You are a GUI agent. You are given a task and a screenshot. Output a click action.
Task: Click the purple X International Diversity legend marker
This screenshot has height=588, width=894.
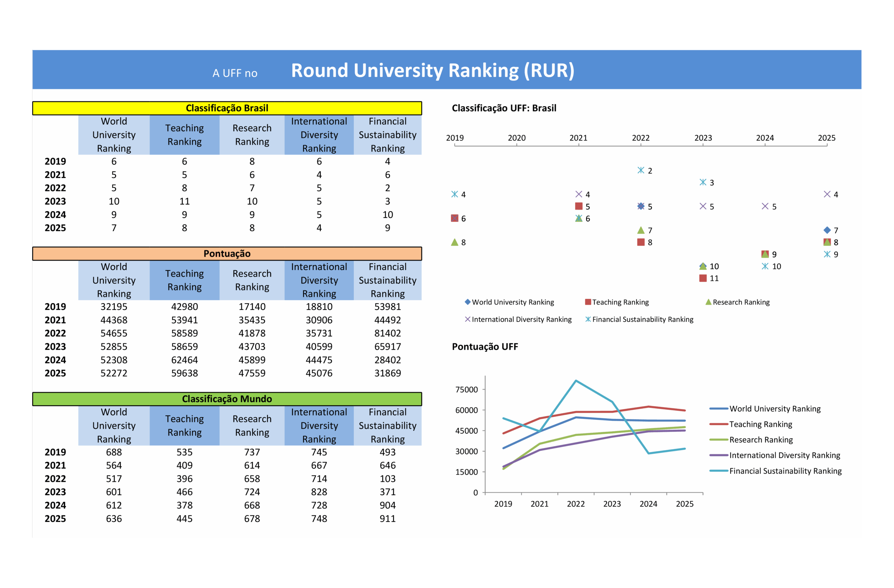point(468,319)
